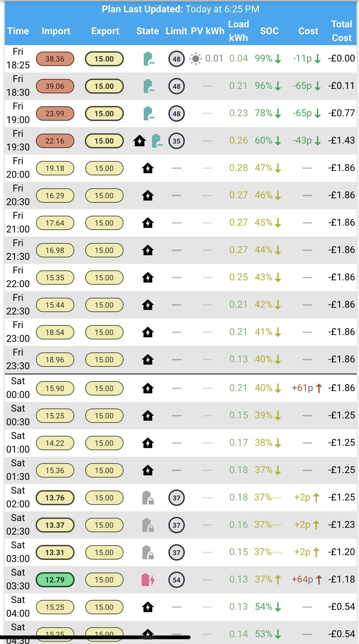Click the house demand icon at Fri 20:00
This screenshot has height=644, width=359.
(x=148, y=168)
